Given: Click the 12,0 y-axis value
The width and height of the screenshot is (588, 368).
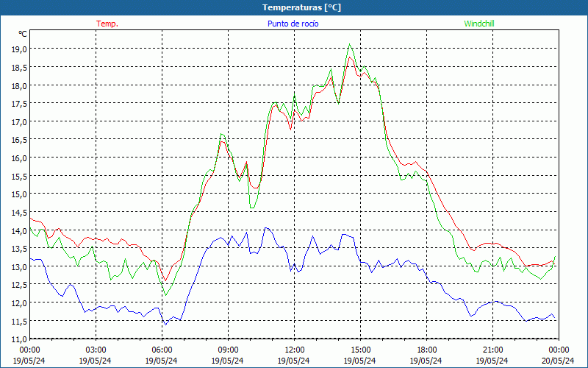Looking at the screenshot, I should point(19,303).
